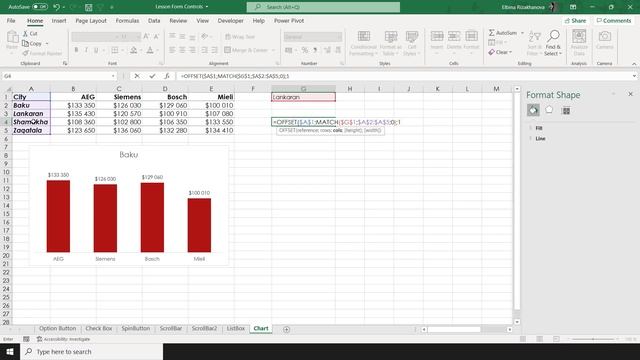Open the Name Box dropdown

tap(113, 76)
